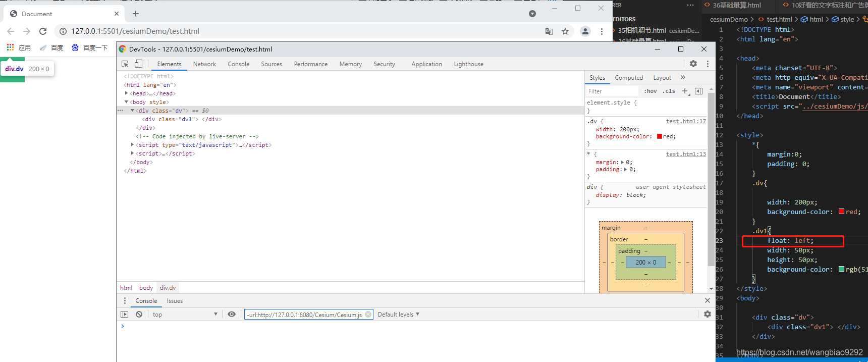This screenshot has height=362, width=868.
Task: Add a new style rule plus icon
Action: click(685, 91)
